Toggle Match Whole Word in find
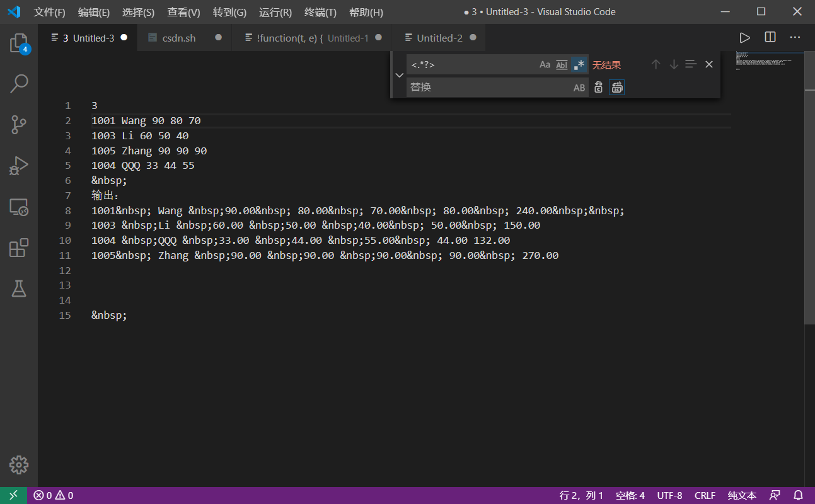 (562, 64)
